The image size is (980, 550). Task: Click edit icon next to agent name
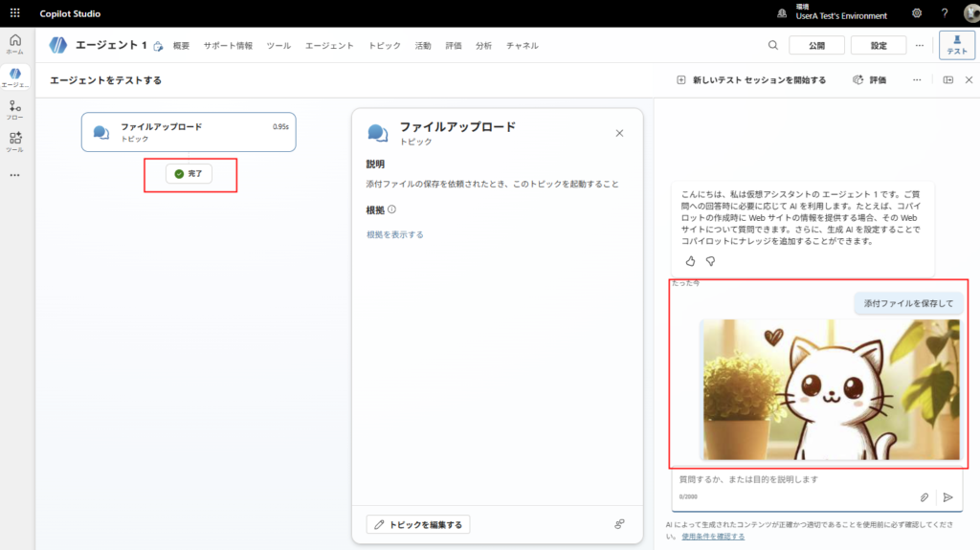pyautogui.click(x=158, y=46)
